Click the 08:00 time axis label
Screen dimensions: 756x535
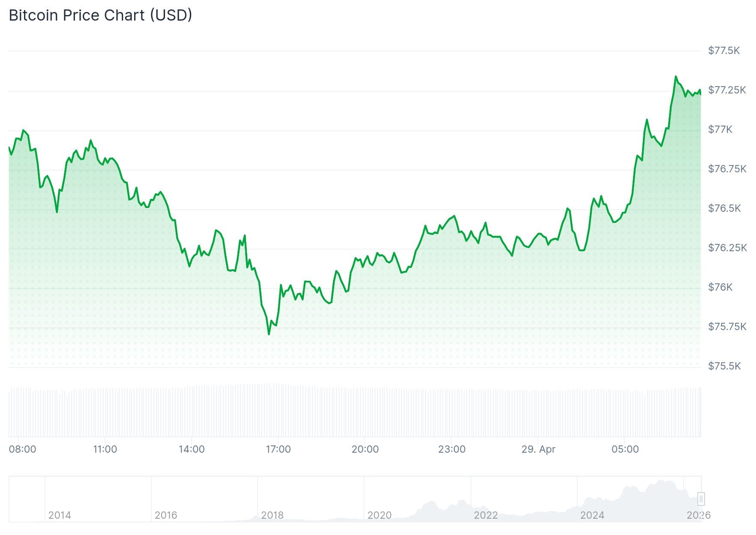click(x=22, y=449)
